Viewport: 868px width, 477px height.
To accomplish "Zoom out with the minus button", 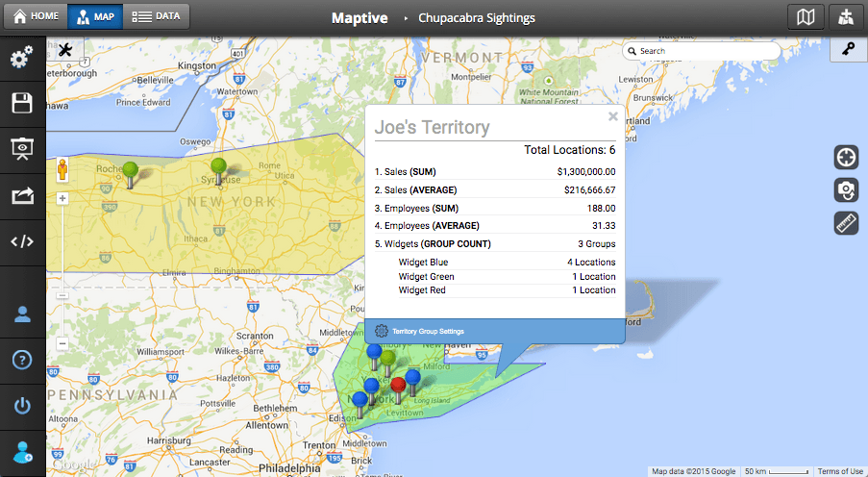I will coord(62,344).
